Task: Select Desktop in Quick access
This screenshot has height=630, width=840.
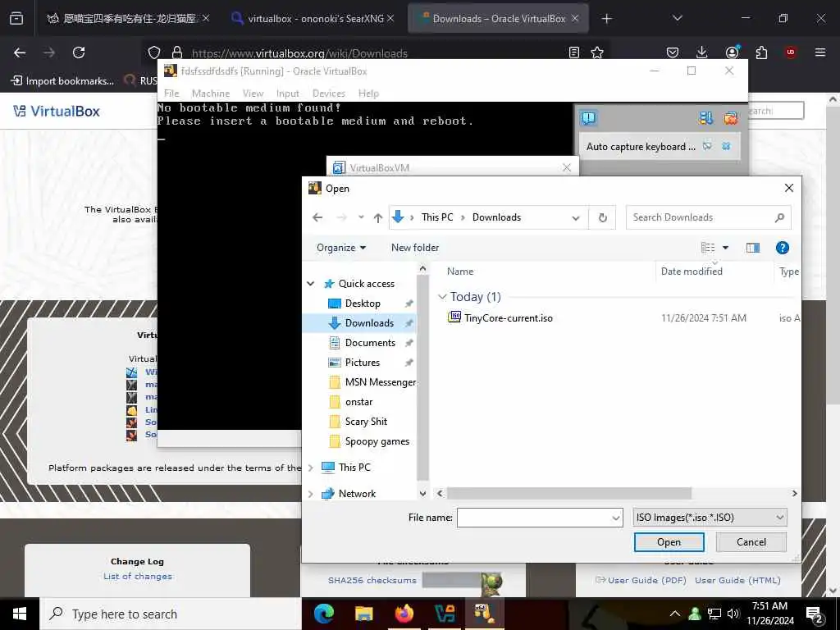Action: coord(362,304)
